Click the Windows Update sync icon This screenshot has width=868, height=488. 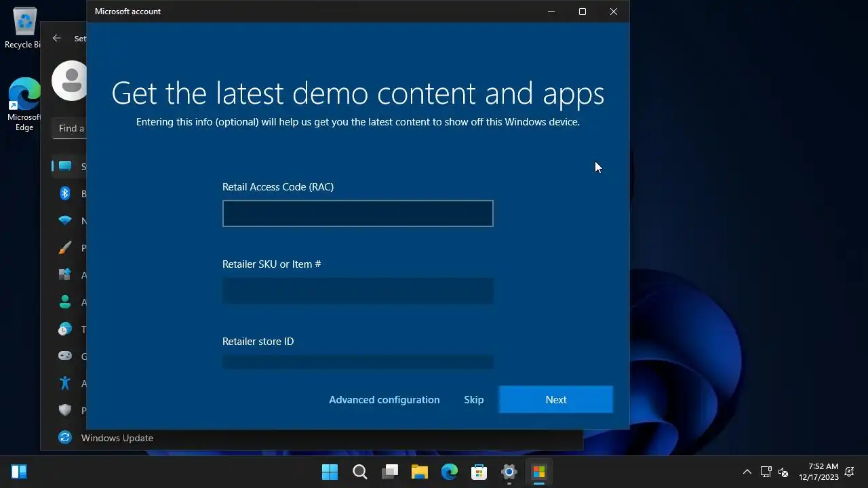click(65, 438)
